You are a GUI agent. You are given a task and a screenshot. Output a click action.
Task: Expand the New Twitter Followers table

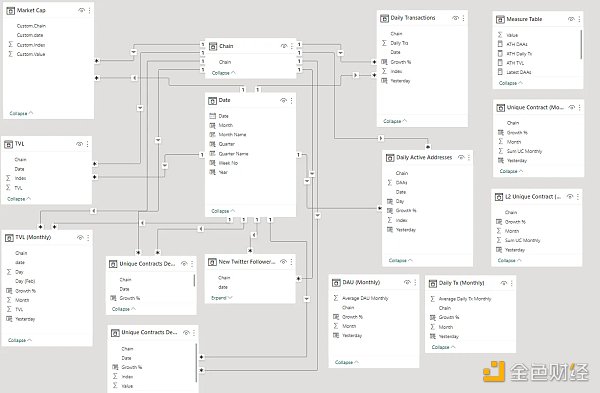coord(222,298)
